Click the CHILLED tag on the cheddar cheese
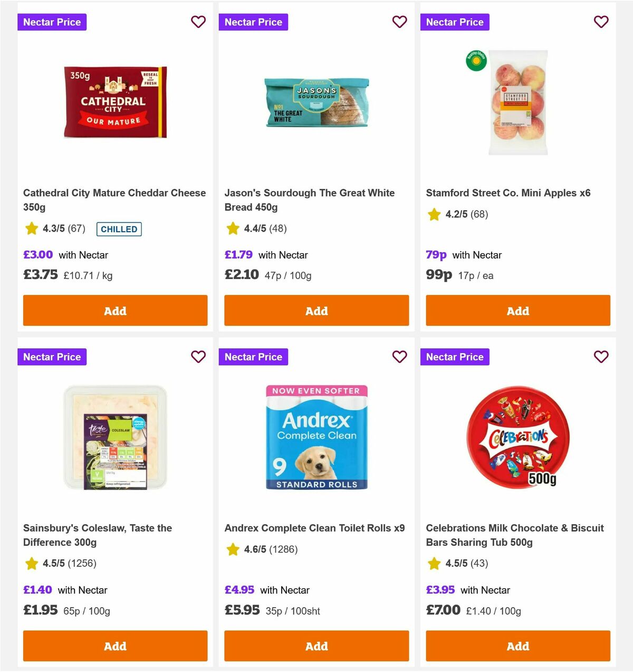The width and height of the screenshot is (633, 672). [119, 229]
